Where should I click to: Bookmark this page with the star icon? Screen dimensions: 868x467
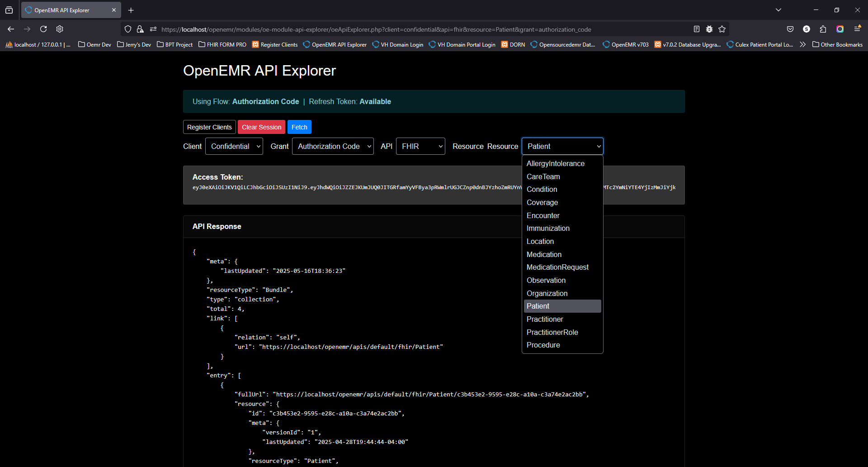(x=722, y=29)
